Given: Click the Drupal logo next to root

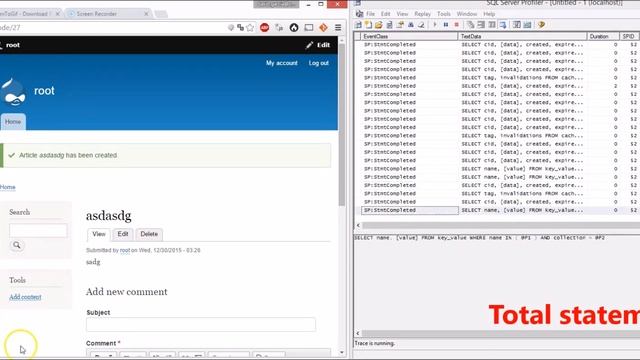Looking at the screenshot, I should coord(13,92).
